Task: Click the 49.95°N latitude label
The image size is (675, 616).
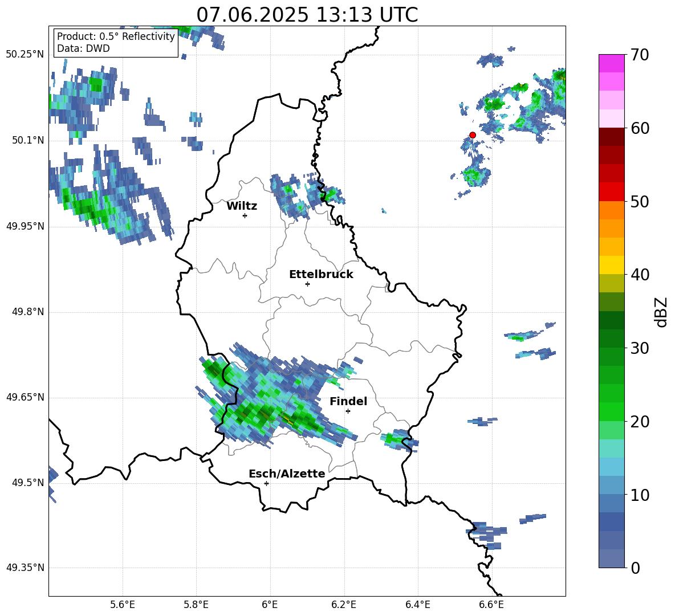Action: point(25,226)
